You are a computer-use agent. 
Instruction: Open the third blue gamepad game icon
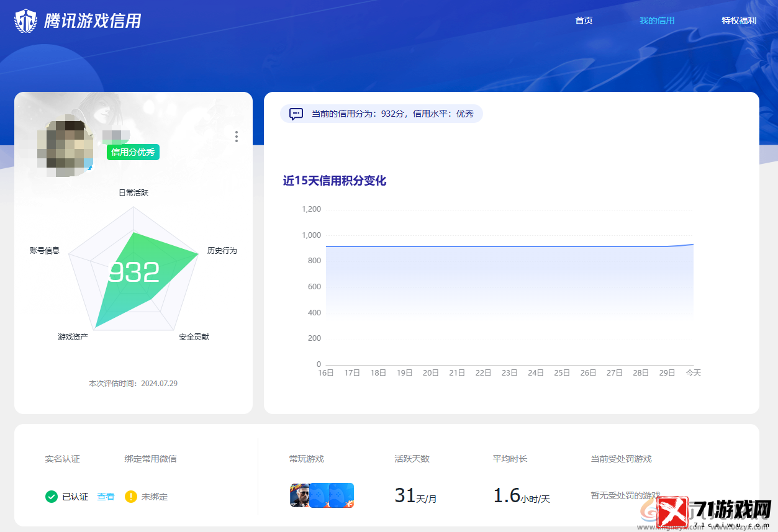pyautogui.click(x=342, y=495)
